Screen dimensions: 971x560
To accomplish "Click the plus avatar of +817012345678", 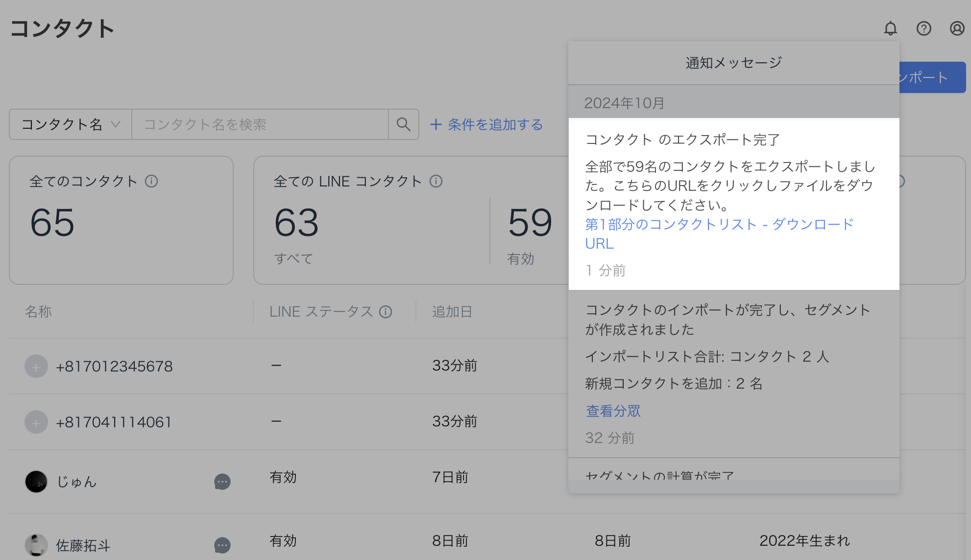I will tap(36, 366).
